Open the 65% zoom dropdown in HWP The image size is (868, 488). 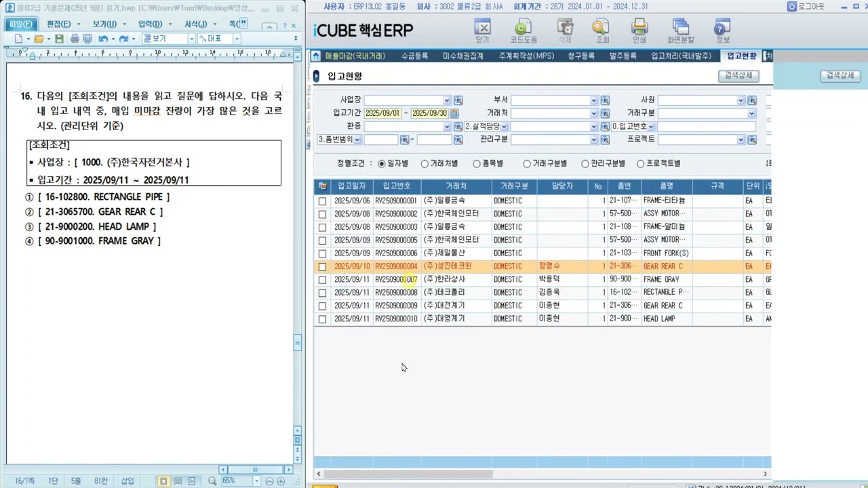tap(256, 481)
